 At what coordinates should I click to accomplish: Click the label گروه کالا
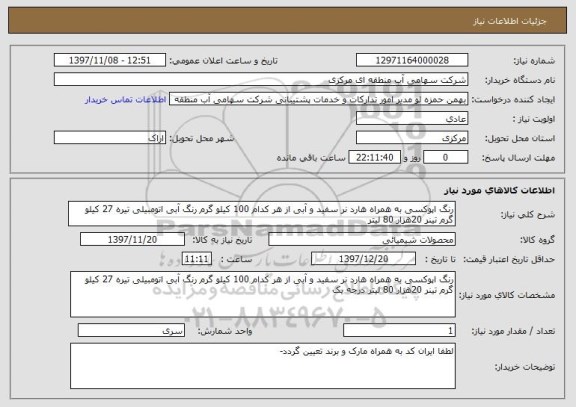click(537, 240)
